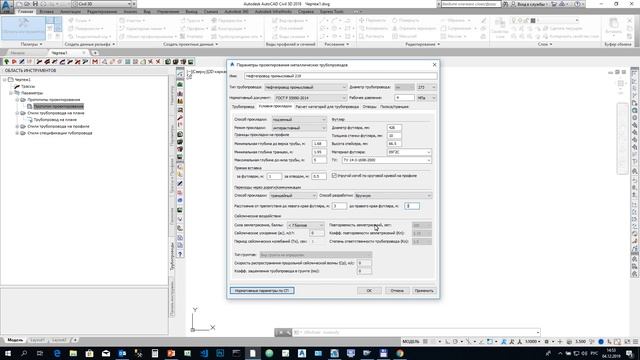This screenshot has height=360, width=640.
Task: Switch to the Трубопровод dialog tab
Action: pos(243,107)
